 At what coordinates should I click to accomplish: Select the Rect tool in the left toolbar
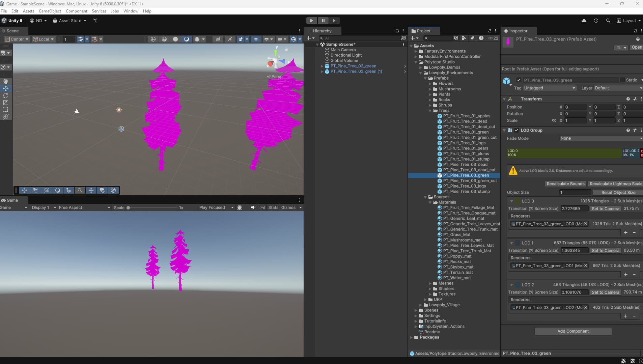tap(6, 110)
